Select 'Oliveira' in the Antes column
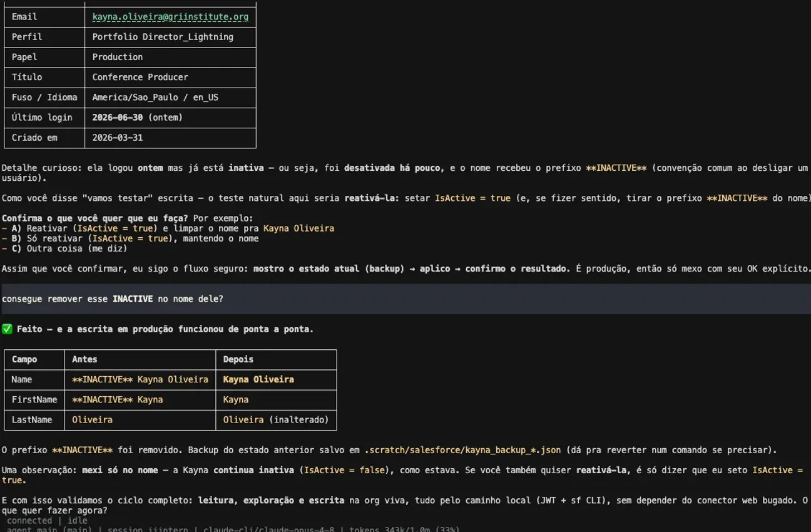This screenshot has height=532, width=811. click(x=92, y=419)
